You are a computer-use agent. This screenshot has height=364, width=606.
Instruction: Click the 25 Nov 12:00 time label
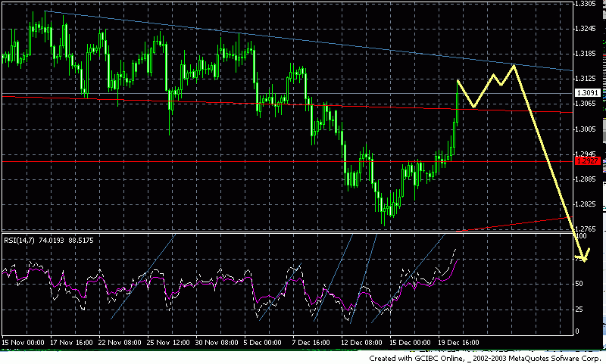168,342
